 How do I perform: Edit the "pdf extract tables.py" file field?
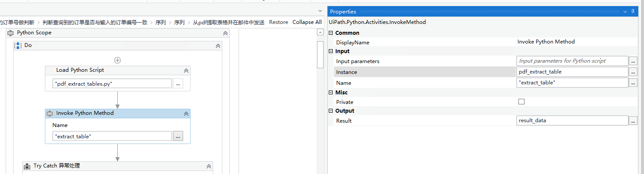[x=112, y=84]
